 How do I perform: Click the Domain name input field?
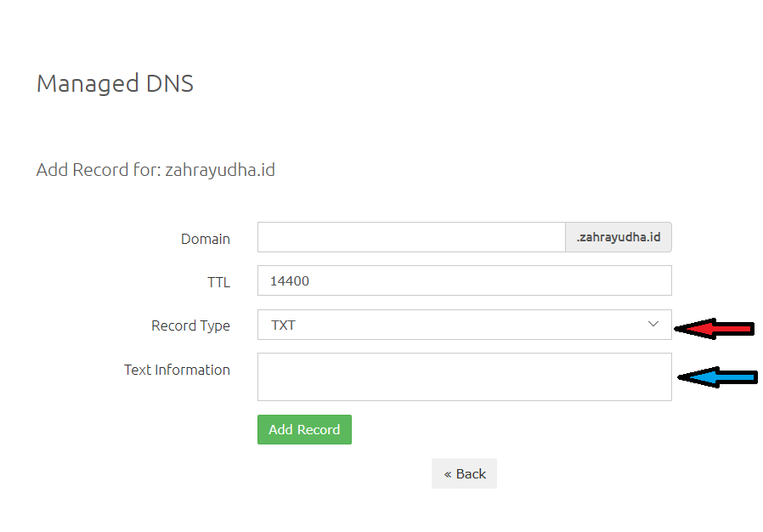[x=411, y=237]
